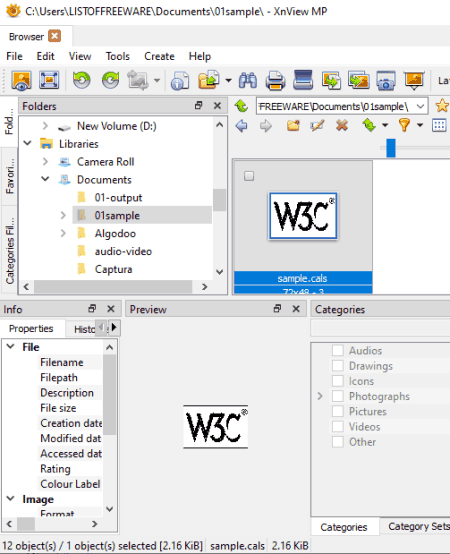Click the green refresh icon
Image resolution: width=450 pixels, height=554 pixels.
[369, 125]
